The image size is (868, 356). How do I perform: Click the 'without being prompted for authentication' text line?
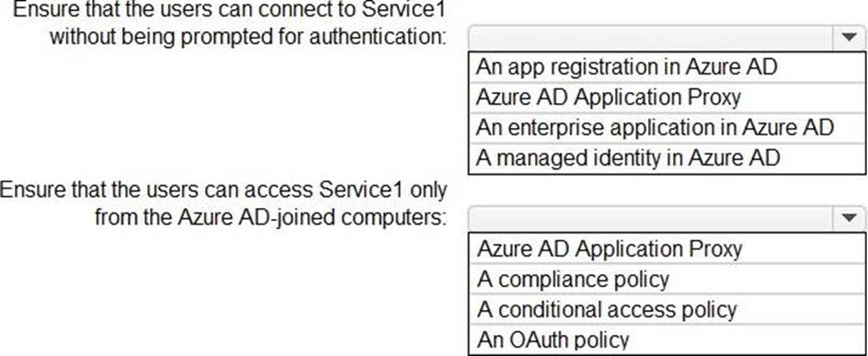[x=247, y=38]
